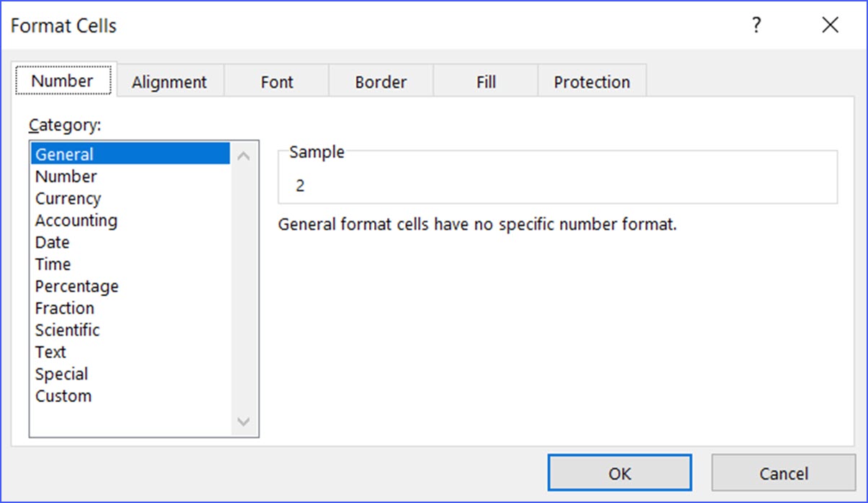Select the Percentage category

[76, 286]
